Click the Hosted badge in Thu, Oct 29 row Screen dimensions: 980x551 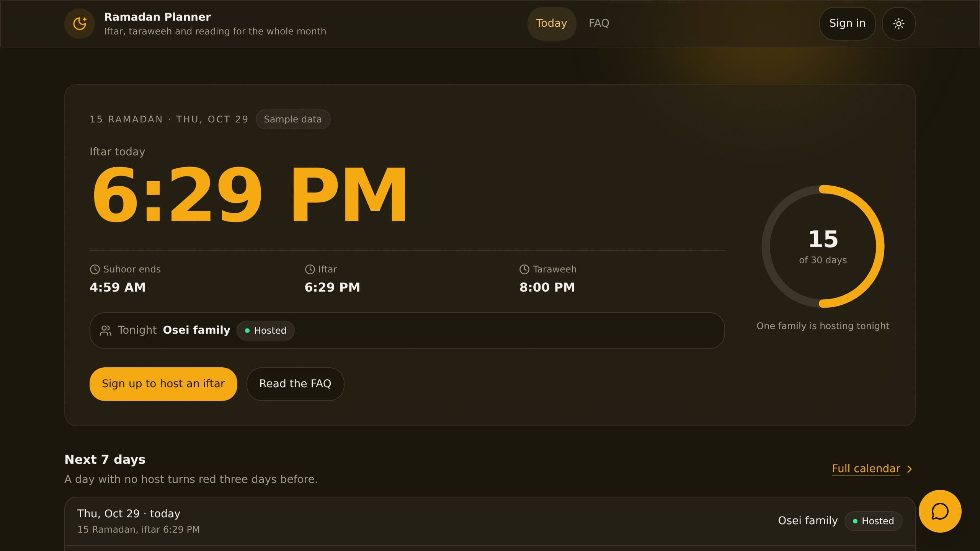pos(873,521)
